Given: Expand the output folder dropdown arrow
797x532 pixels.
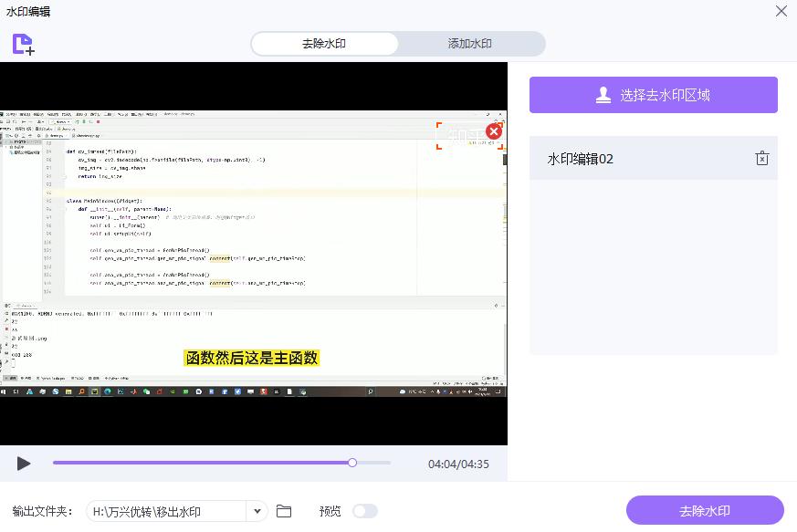Looking at the screenshot, I should tap(257, 512).
